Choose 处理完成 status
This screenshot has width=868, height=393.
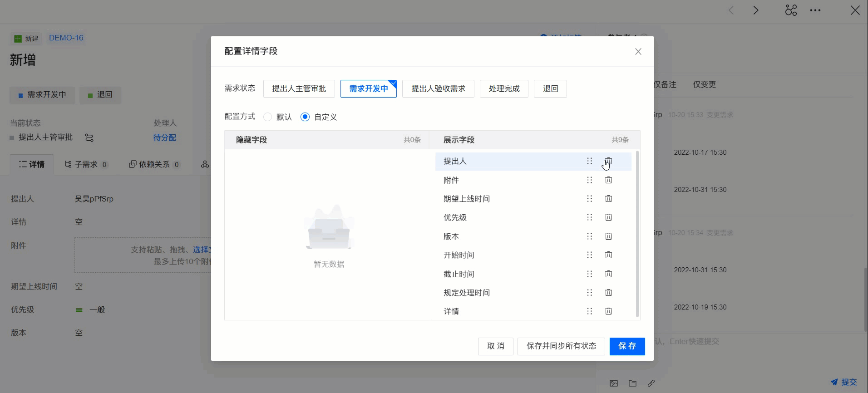tap(504, 88)
